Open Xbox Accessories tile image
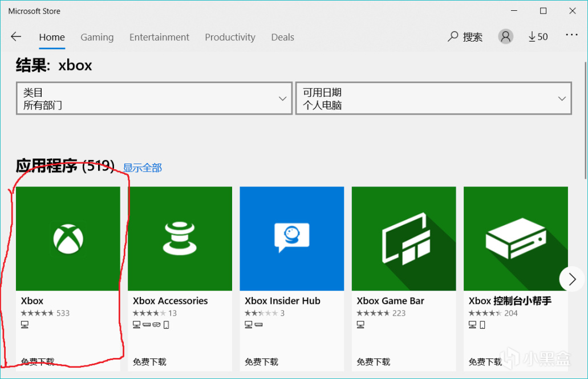Viewport: 588px width, 379px height. point(180,238)
